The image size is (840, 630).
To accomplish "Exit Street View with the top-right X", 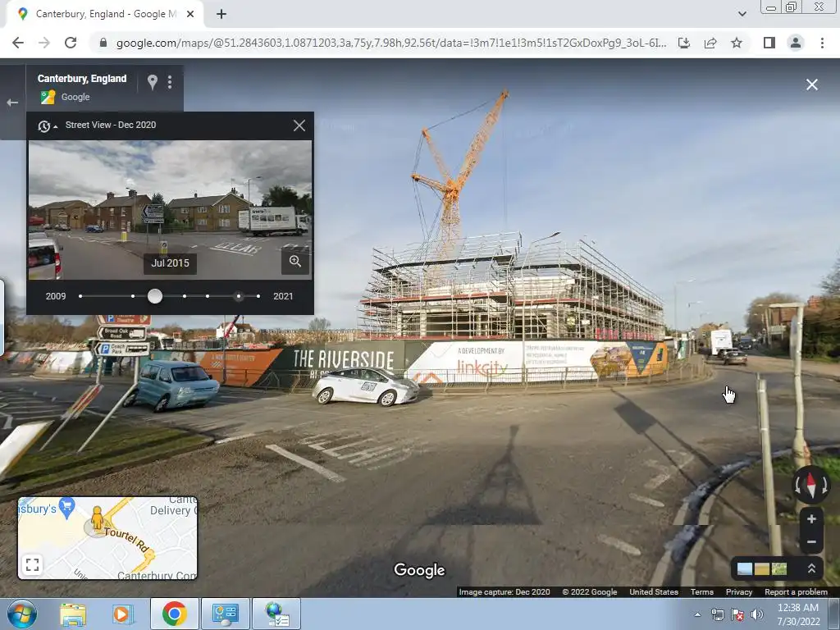I will click(811, 84).
